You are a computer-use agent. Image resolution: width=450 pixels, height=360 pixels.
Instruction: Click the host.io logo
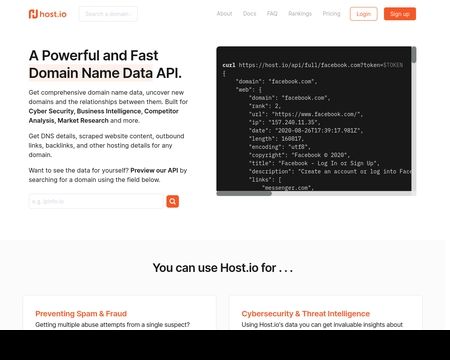tap(48, 14)
